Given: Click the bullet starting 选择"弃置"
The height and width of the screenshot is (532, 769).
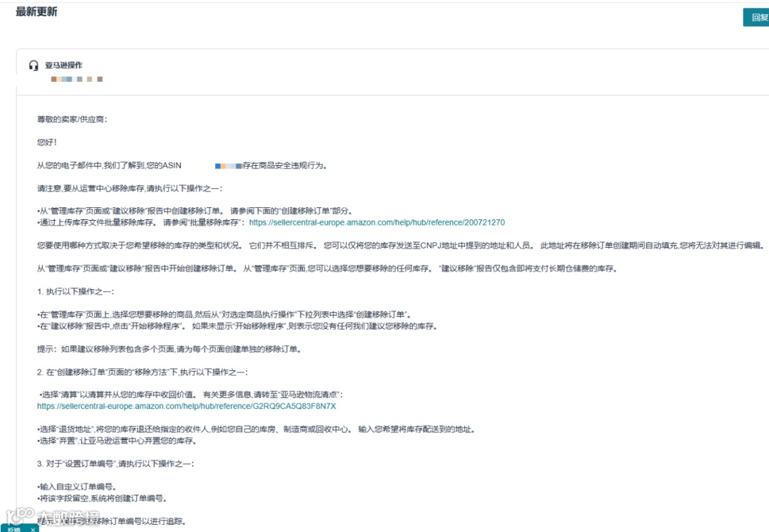Looking at the screenshot, I should pyautogui.click(x=117, y=441).
